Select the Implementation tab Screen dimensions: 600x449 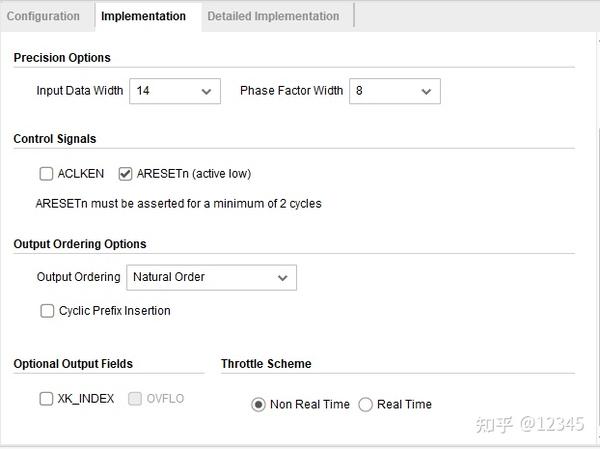point(143,16)
